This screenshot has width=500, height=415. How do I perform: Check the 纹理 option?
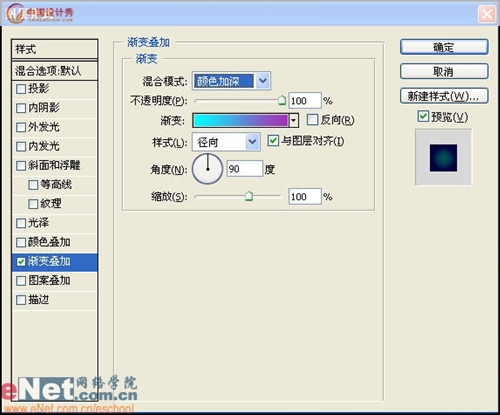tap(33, 204)
